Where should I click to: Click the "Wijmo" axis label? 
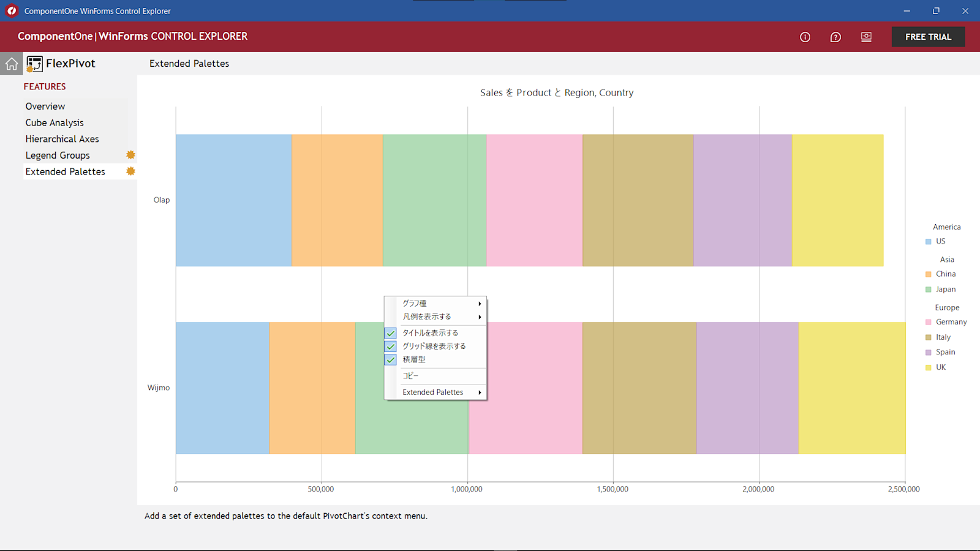159,388
